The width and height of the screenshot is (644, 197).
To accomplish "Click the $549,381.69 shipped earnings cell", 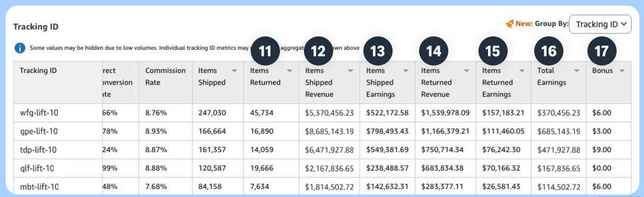I will click(x=387, y=150).
